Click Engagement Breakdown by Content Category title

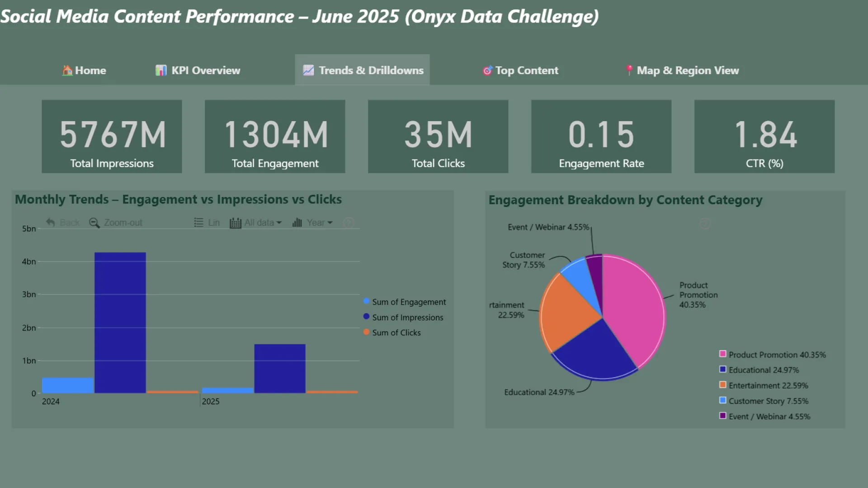[625, 200]
